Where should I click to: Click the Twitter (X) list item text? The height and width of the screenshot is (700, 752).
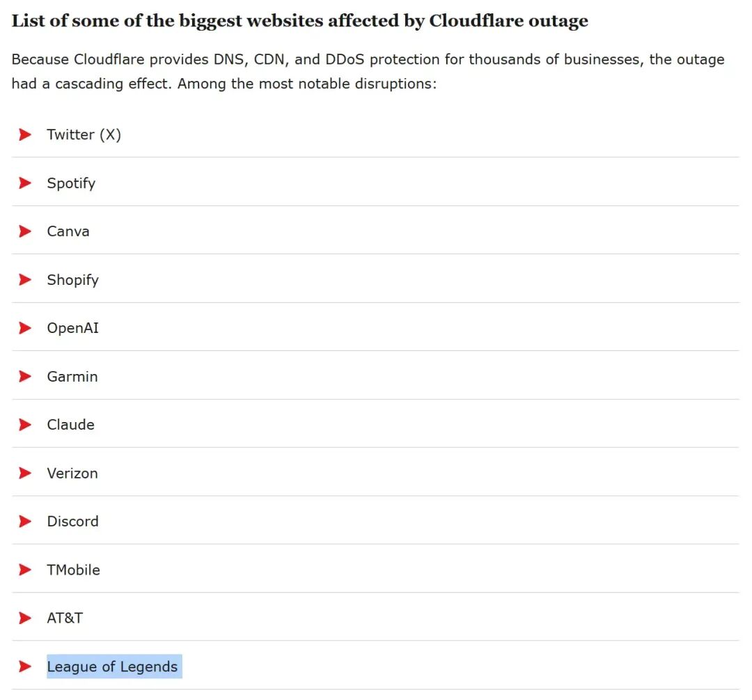click(x=84, y=134)
